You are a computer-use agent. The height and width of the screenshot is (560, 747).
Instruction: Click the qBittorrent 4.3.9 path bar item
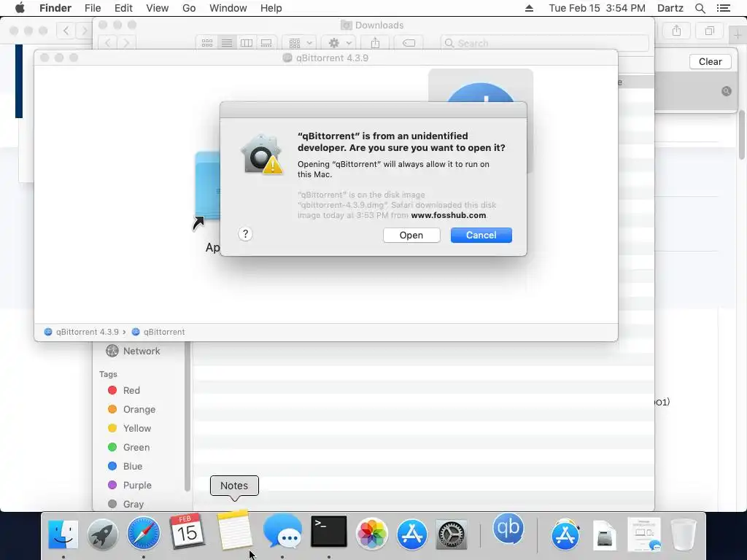[82, 332]
